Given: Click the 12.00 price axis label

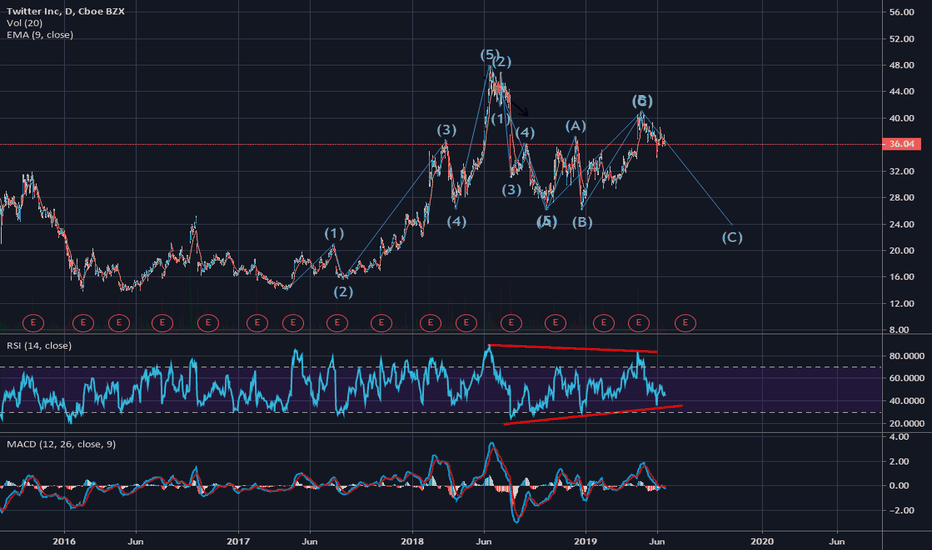Looking at the screenshot, I should 902,303.
